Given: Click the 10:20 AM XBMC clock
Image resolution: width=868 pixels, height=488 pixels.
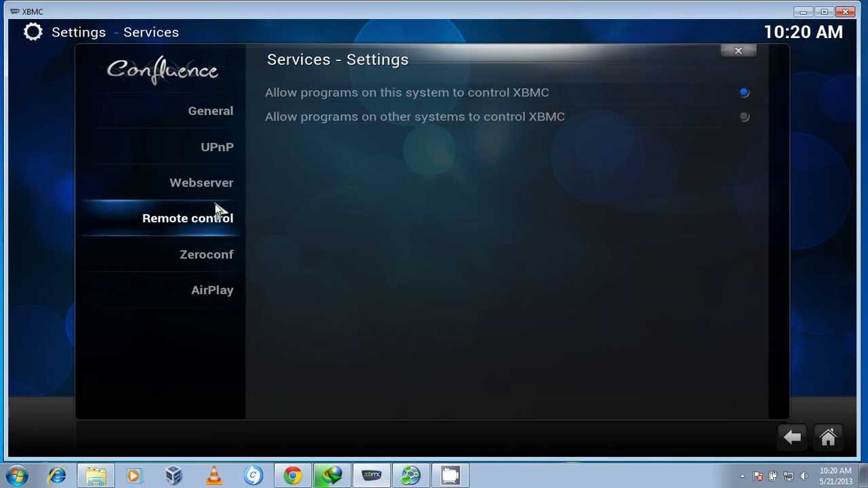Looking at the screenshot, I should (803, 32).
